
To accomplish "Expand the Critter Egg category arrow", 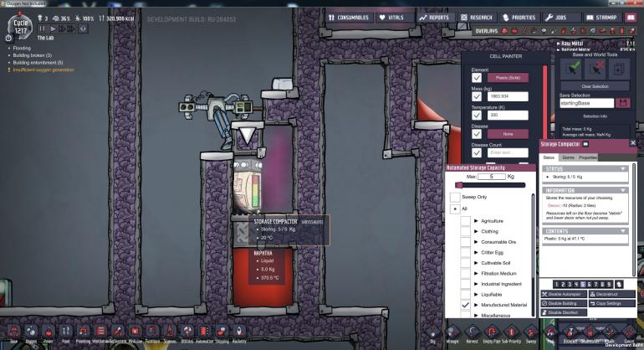I will click(476, 253).
